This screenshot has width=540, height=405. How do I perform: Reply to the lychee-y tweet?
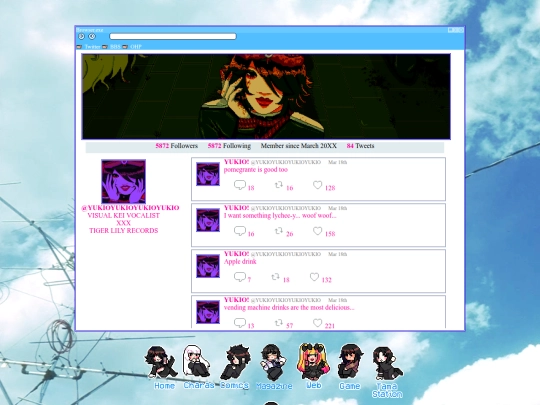[240, 231]
